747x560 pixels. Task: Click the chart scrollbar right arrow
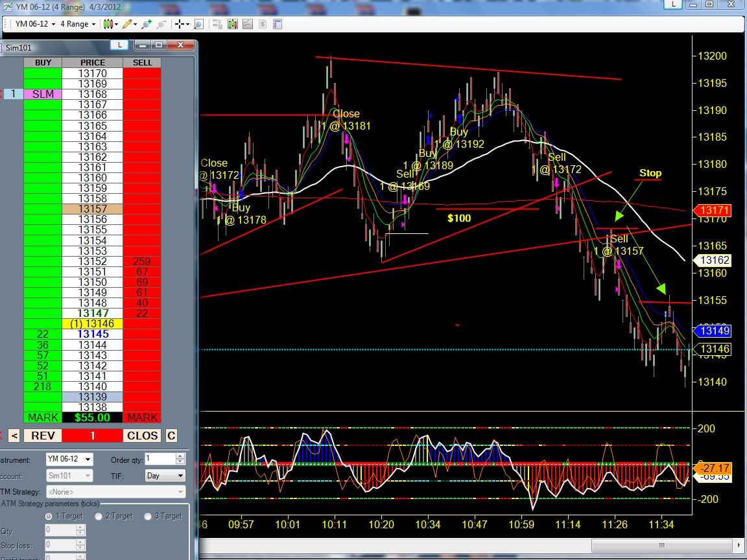pyautogui.click(x=739, y=544)
